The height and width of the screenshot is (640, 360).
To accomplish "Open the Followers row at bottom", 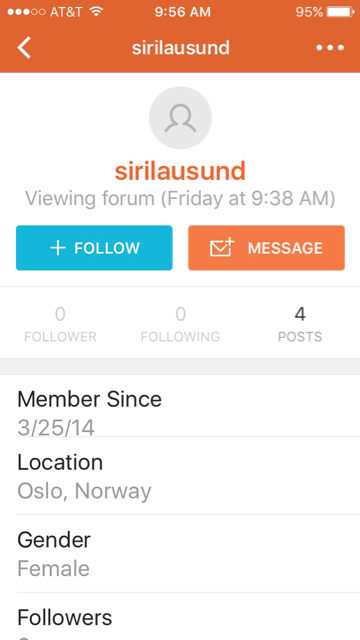I will click(180, 616).
